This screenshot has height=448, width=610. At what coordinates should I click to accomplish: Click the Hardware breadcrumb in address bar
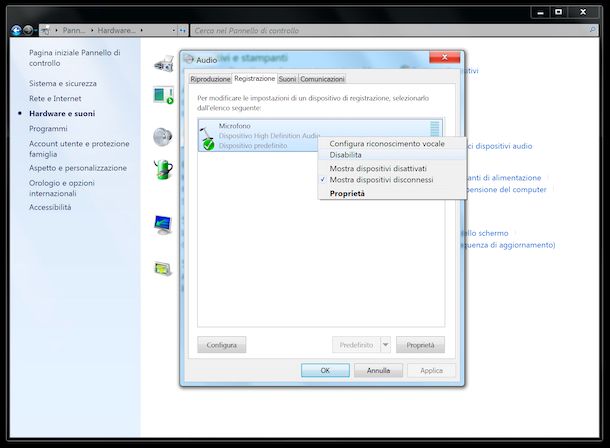[116, 30]
